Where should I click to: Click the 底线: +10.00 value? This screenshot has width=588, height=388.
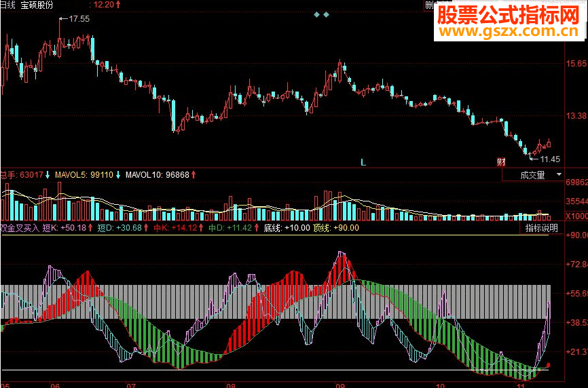point(287,228)
